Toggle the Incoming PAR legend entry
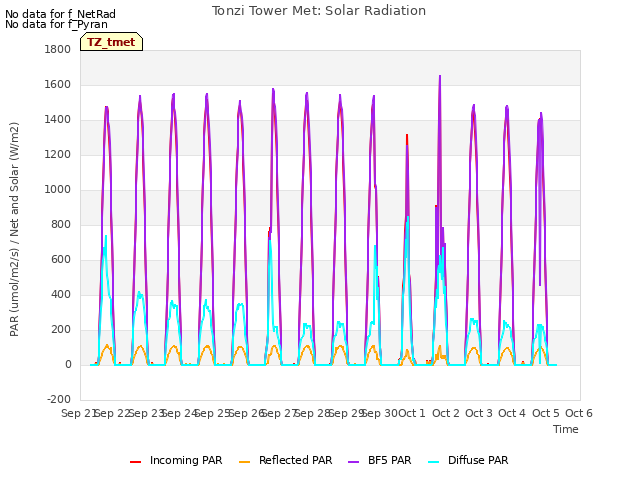Screen dimensions: 640x480 coord(176,460)
